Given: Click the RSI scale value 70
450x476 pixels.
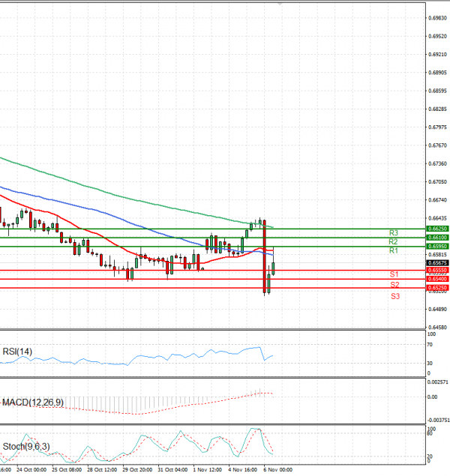Looking at the screenshot, I should coord(430,345).
